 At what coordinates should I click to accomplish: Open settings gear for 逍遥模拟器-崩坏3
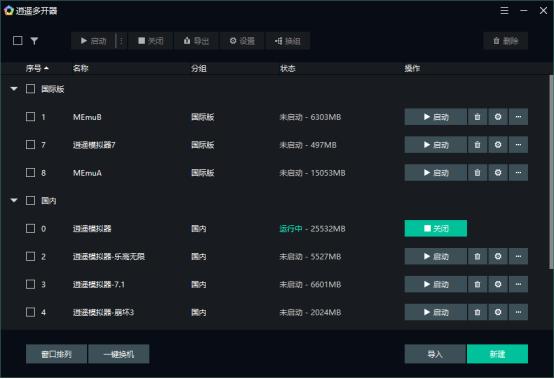tap(498, 312)
